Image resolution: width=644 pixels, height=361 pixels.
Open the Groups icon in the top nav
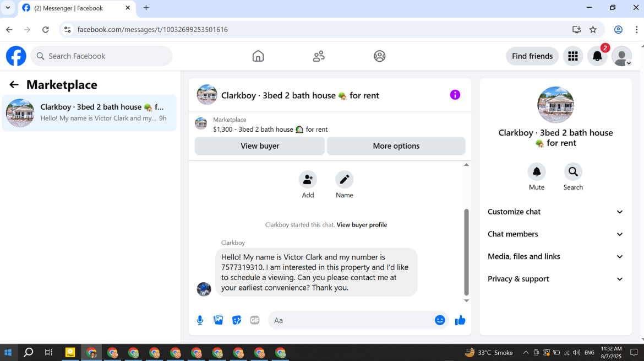pyautogui.click(x=379, y=56)
